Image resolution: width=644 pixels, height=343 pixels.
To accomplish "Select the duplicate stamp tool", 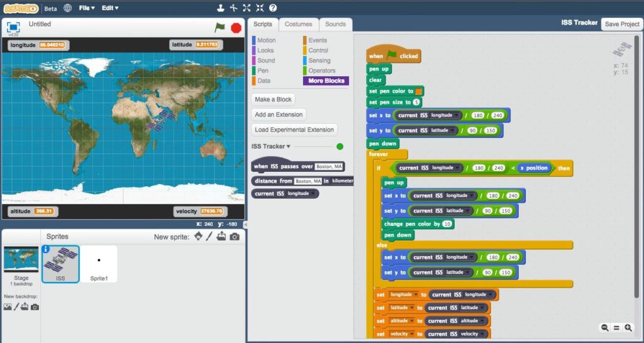I will (x=220, y=8).
